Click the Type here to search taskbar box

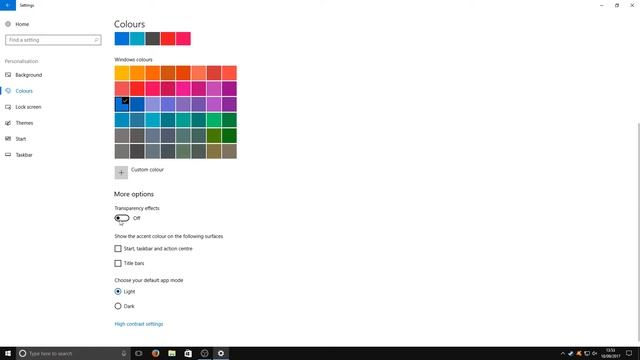click(x=73, y=353)
